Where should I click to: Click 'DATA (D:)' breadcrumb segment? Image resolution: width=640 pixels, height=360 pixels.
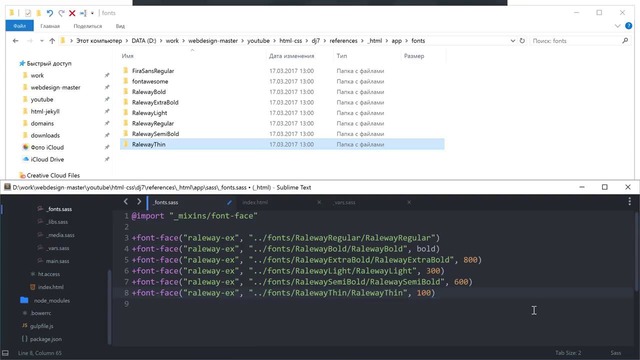[x=144, y=41]
